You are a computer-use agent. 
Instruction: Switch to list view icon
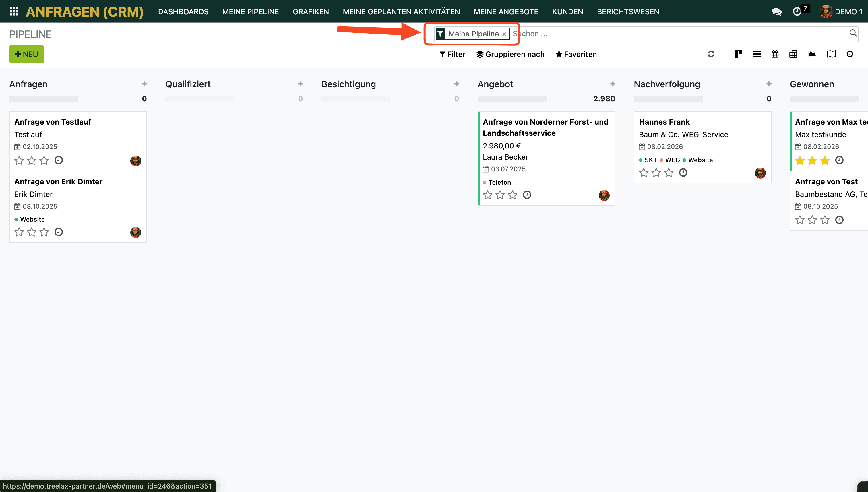point(757,54)
